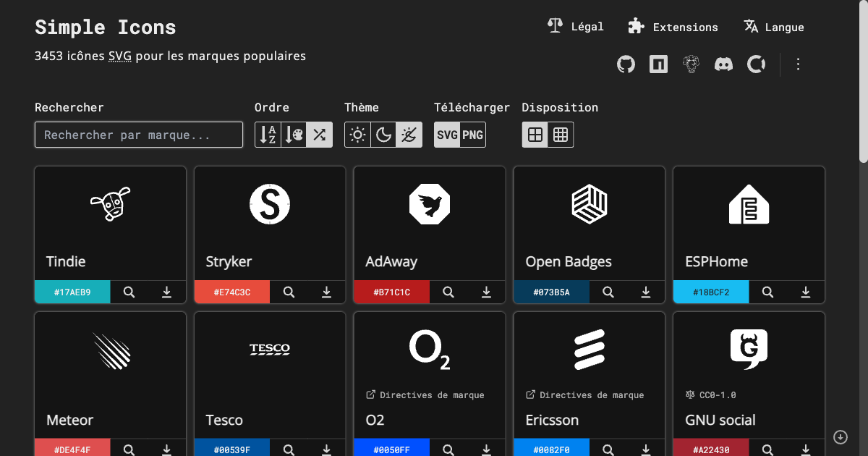The width and height of the screenshot is (868, 456).
Task: Switch to dark moon theme
Action: point(383,135)
